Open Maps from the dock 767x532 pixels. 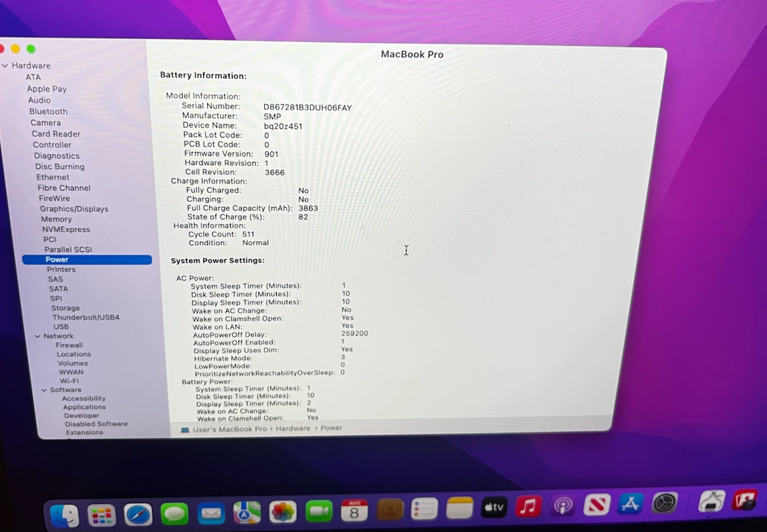[247, 512]
